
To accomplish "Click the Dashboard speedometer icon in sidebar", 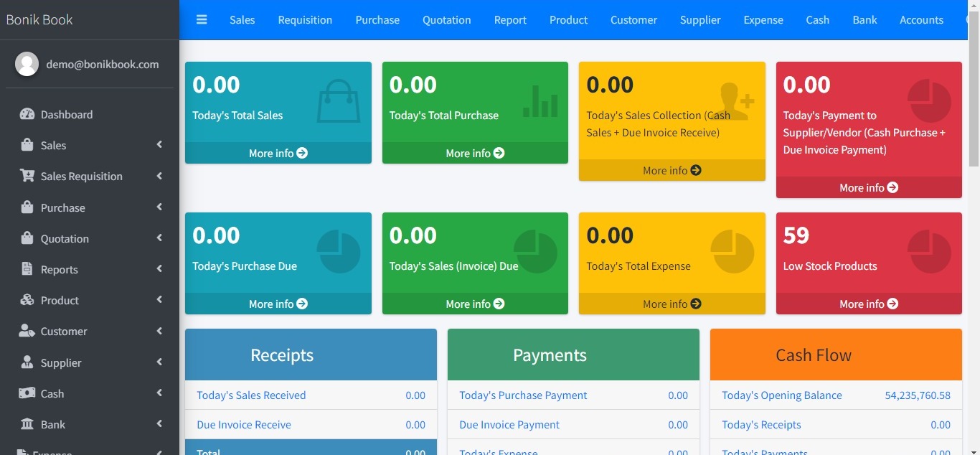I will pyautogui.click(x=27, y=114).
